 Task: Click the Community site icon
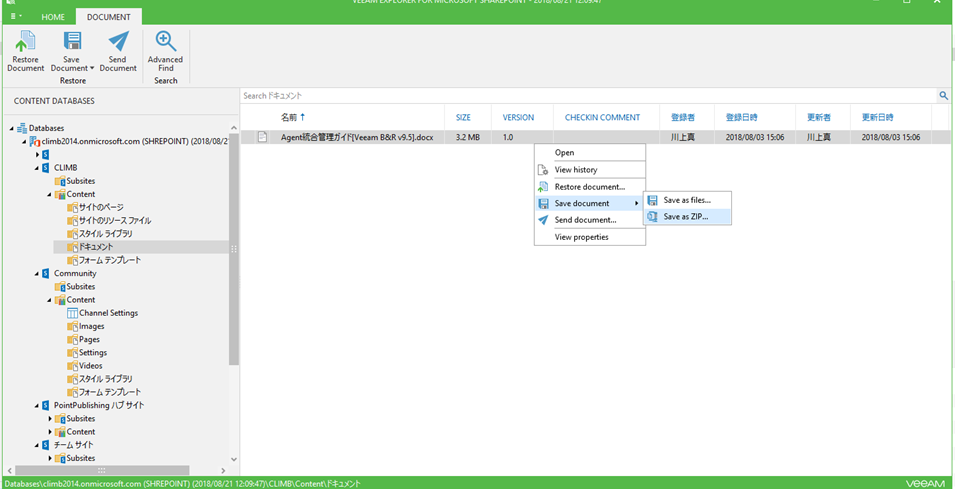click(46, 273)
